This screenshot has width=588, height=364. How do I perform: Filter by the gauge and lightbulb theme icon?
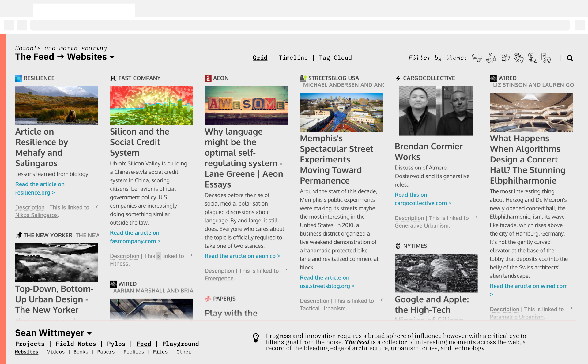pyautogui.click(x=518, y=58)
